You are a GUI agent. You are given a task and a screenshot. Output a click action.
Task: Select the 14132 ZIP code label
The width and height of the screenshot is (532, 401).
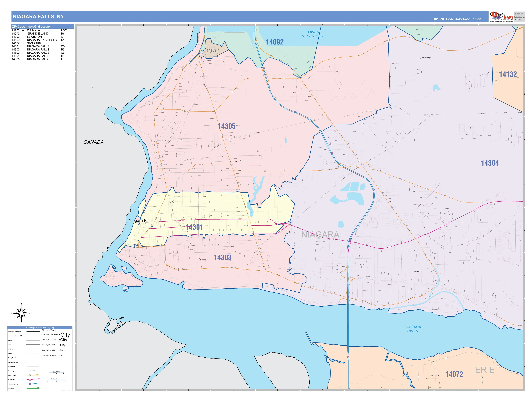point(508,74)
